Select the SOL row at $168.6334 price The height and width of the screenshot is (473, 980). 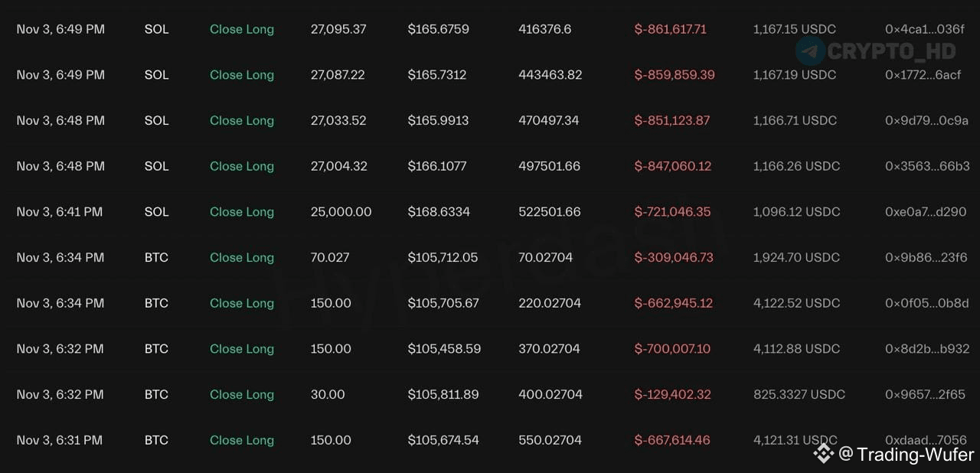[x=490, y=212]
